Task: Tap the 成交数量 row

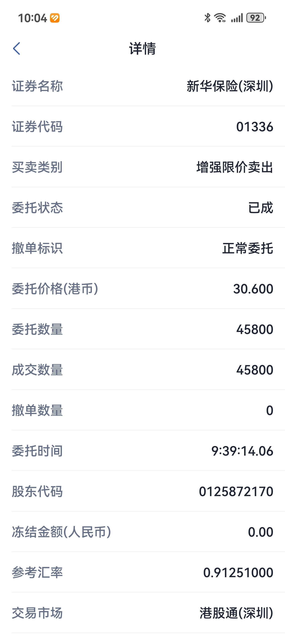Action: point(142,370)
